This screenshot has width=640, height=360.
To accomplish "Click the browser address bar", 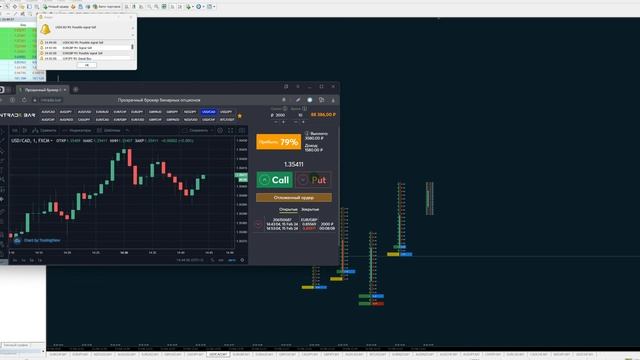I will (159, 100).
